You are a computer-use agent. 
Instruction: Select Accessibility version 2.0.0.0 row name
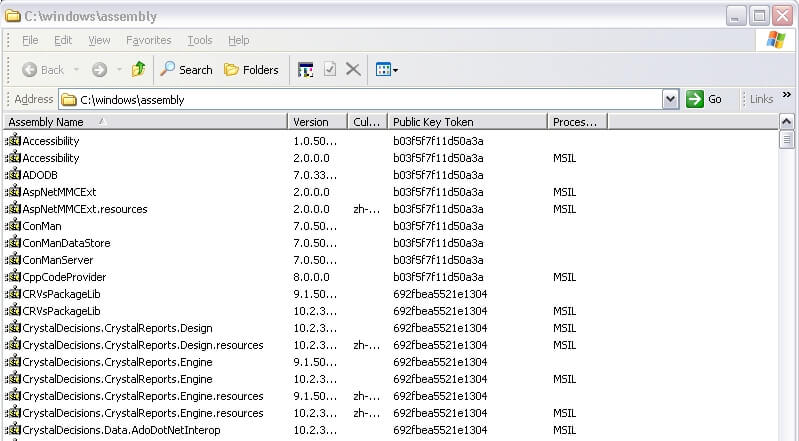(x=51, y=158)
